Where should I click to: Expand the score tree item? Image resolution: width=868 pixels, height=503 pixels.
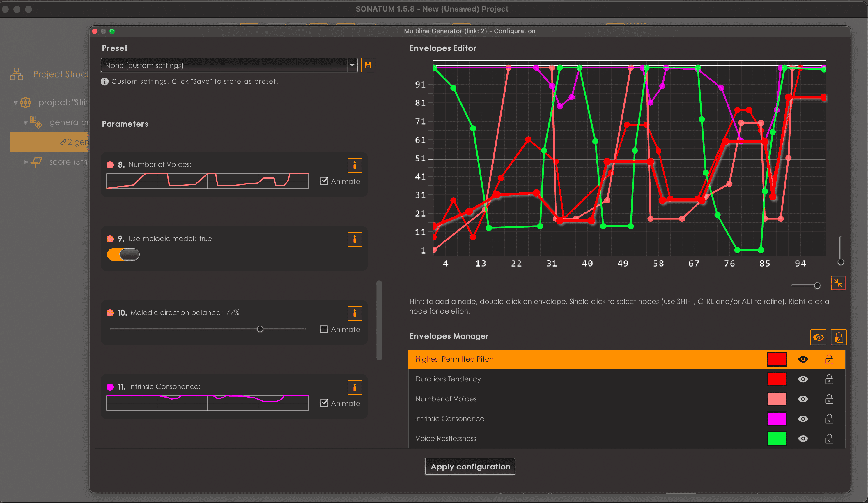26,162
